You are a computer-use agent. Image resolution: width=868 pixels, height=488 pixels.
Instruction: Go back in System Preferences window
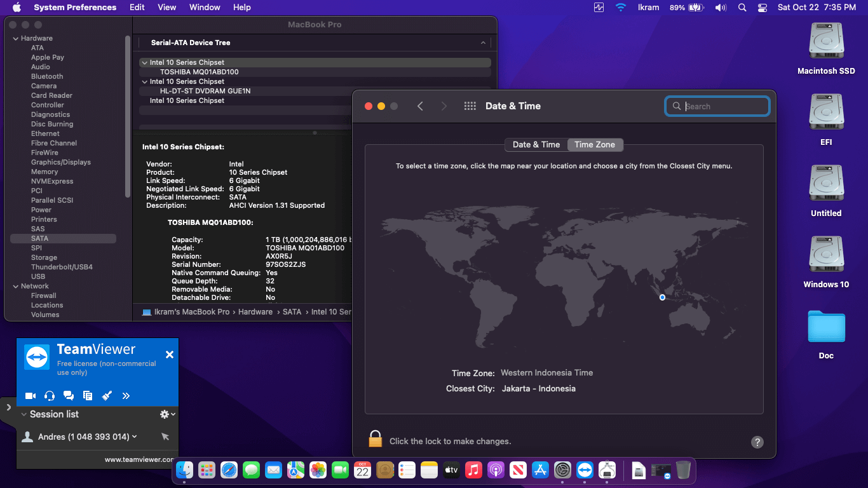click(420, 106)
